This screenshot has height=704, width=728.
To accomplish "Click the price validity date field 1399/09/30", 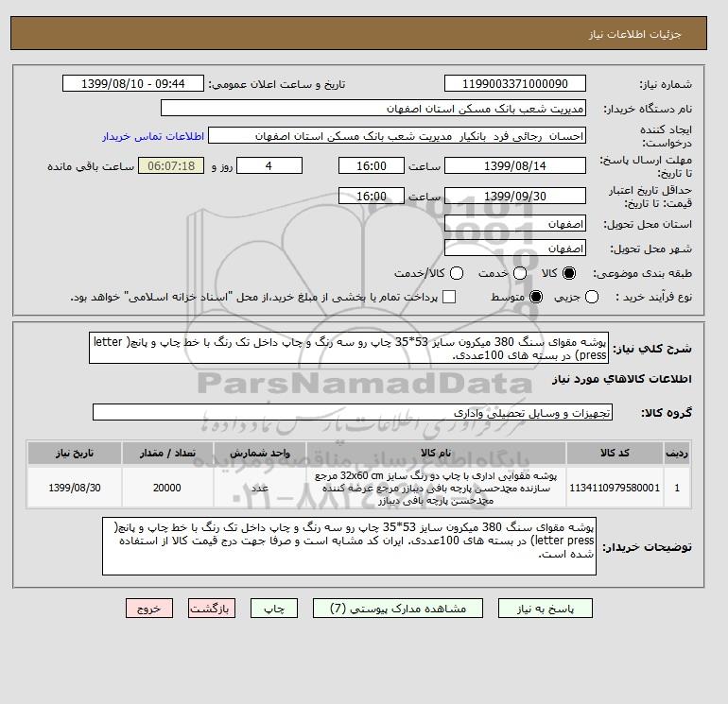I will [514, 196].
